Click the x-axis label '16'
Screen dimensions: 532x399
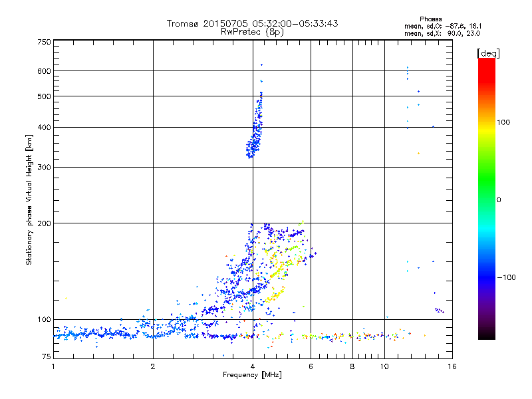coord(452,366)
